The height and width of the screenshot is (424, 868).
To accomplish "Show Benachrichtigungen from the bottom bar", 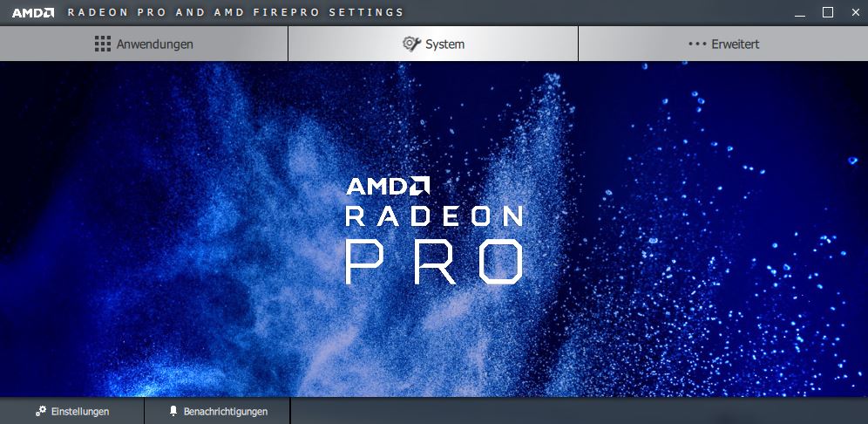I will (217, 411).
